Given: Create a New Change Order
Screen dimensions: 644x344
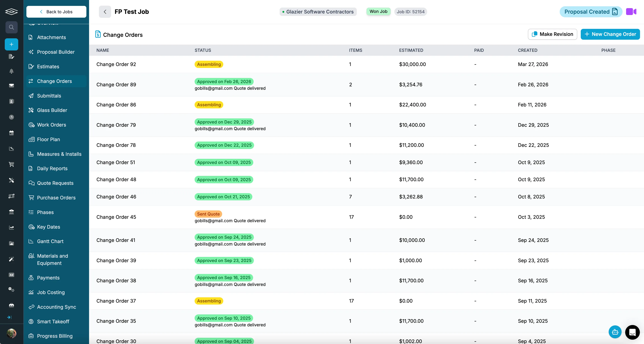Looking at the screenshot, I should coord(610,34).
